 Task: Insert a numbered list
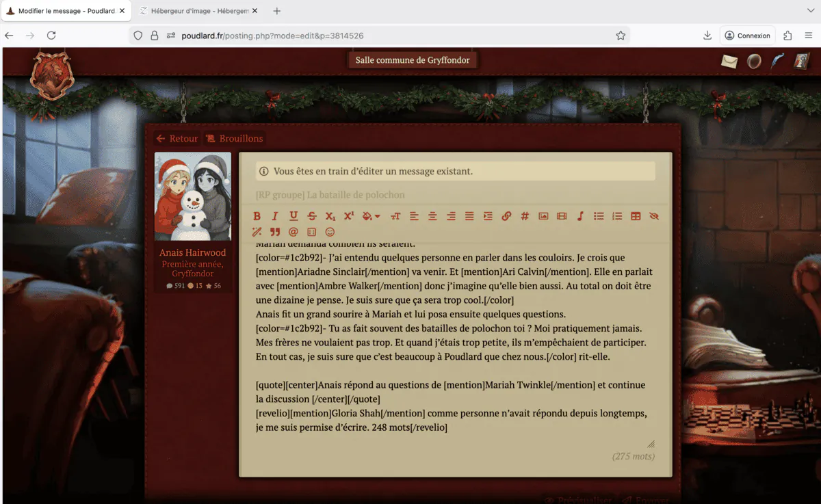pos(617,216)
